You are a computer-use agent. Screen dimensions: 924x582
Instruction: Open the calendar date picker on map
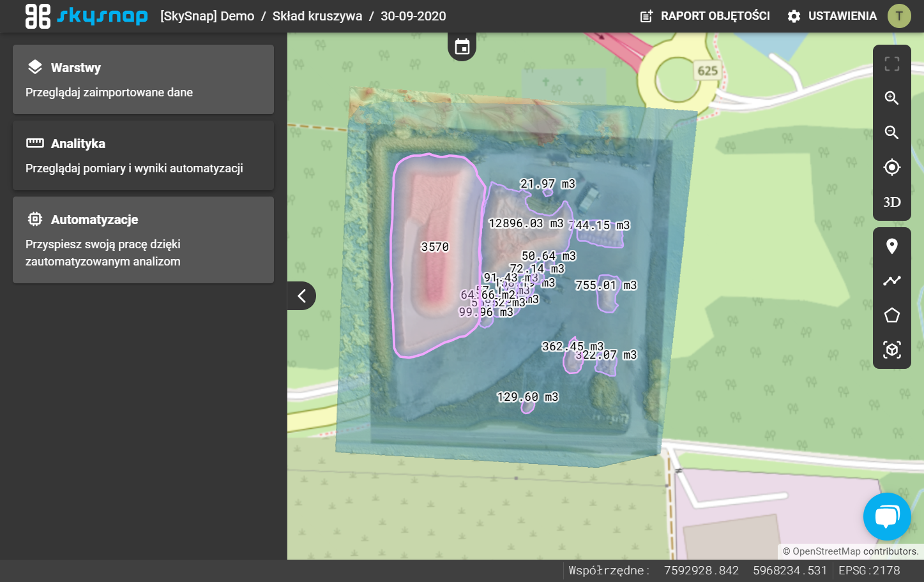click(x=462, y=47)
